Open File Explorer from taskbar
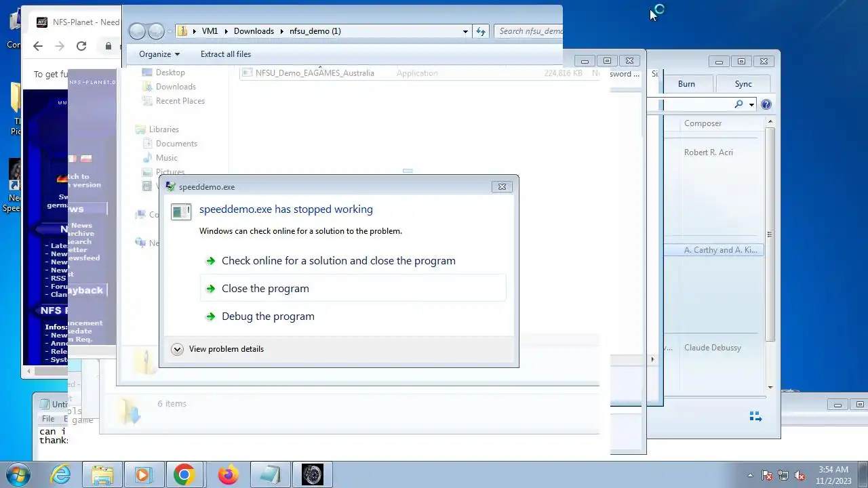Image resolution: width=868 pixels, height=488 pixels. (102, 475)
